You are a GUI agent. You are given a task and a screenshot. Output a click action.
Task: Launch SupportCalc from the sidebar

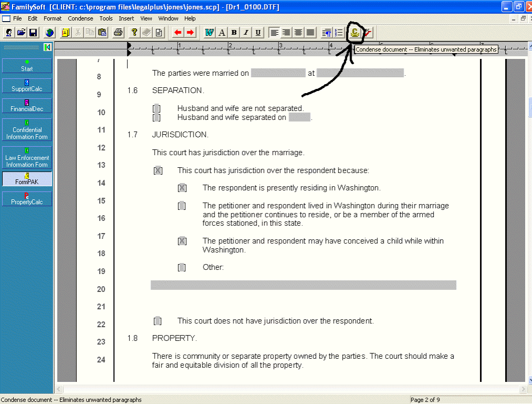pyautogui.click(x=26, y=85)
